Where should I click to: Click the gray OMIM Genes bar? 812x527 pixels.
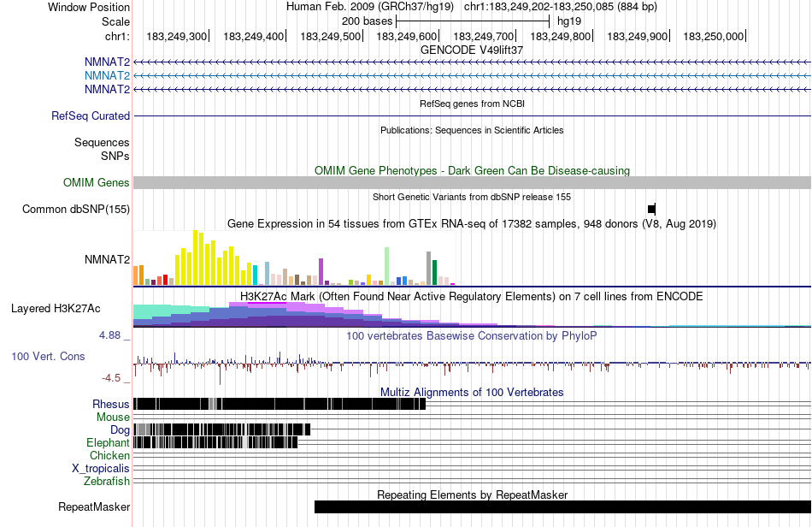(473, 182)
